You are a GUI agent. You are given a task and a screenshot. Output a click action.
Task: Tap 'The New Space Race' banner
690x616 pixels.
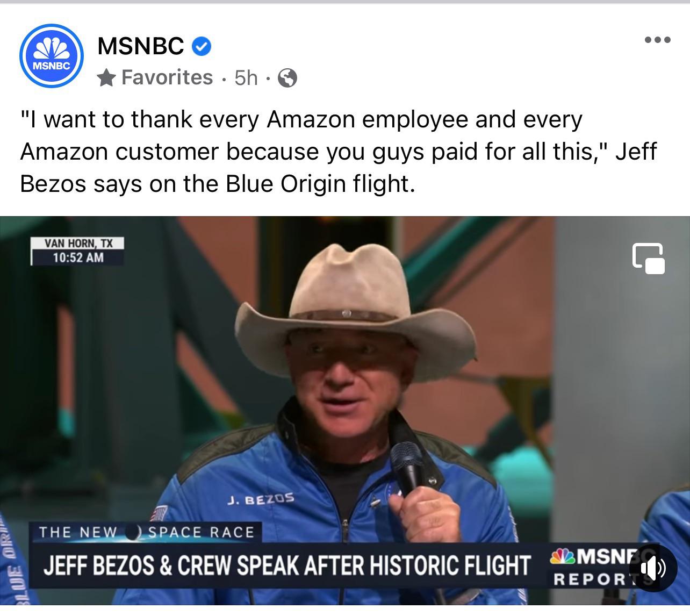coord(146,532)
